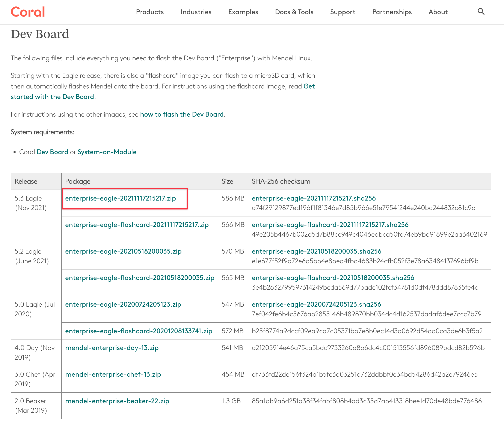Viewport: 504px width, 432px height.
Task: Download enterprise-eagle-flashcard-20211117215217.zip
Action: point(137,225)
